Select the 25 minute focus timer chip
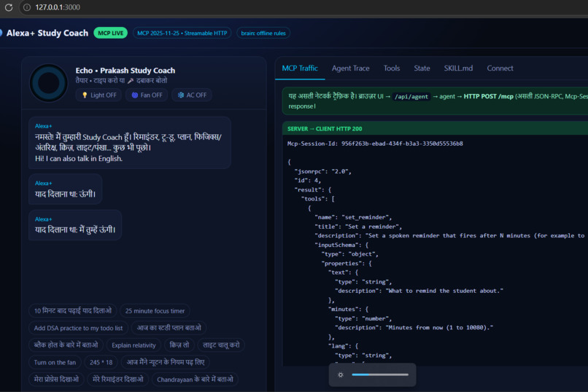Image resolution: width=588 pixels, height=392 pixels. (155, 310)
